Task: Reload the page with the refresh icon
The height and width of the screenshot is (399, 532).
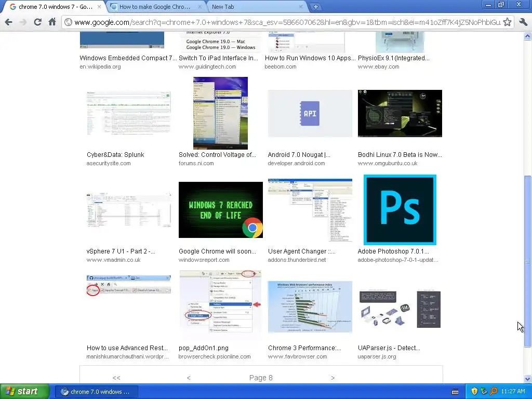Action: (37, 22)
